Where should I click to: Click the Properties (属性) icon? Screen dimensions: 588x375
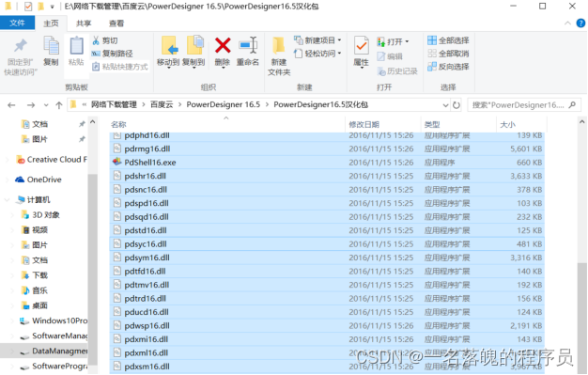[361, 46]
